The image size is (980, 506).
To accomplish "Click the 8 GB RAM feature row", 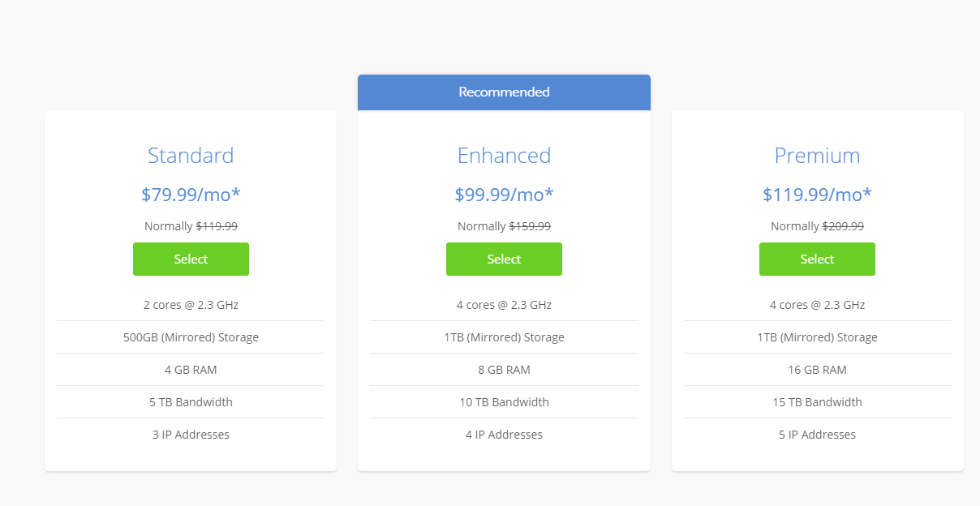I will [504, 370].
